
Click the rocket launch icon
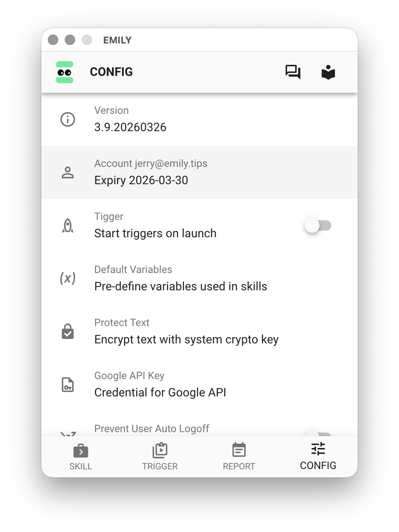[x=68, y=225]
